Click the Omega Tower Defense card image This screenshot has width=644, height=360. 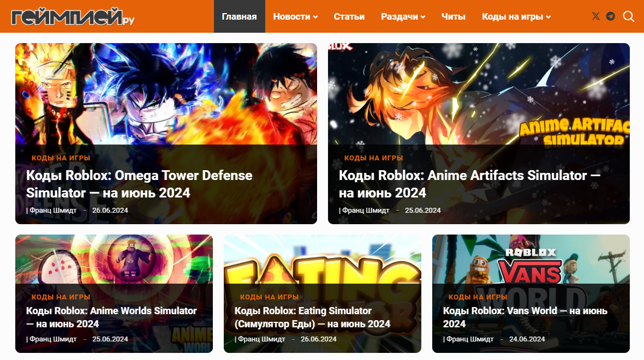pyautogui.click(x=166, y=94)
